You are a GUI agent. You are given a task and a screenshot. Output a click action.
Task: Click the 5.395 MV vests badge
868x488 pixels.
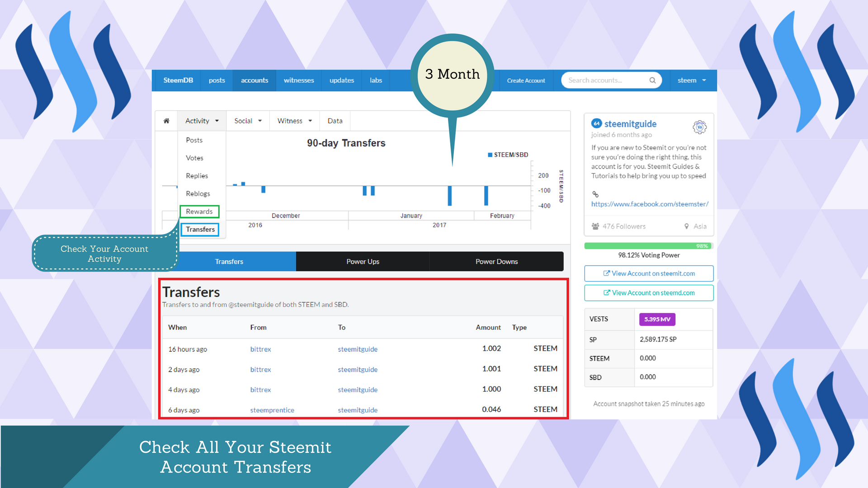[x=657, y=319]
